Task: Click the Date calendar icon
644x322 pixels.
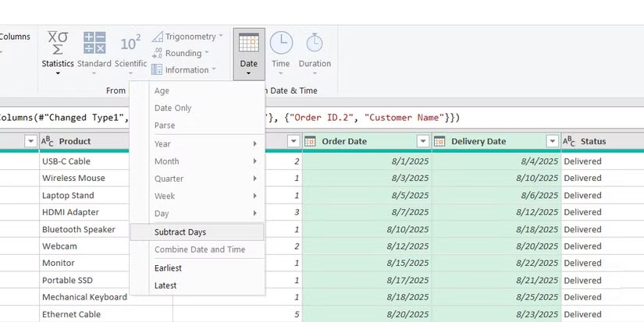Action: click(248, 44)
